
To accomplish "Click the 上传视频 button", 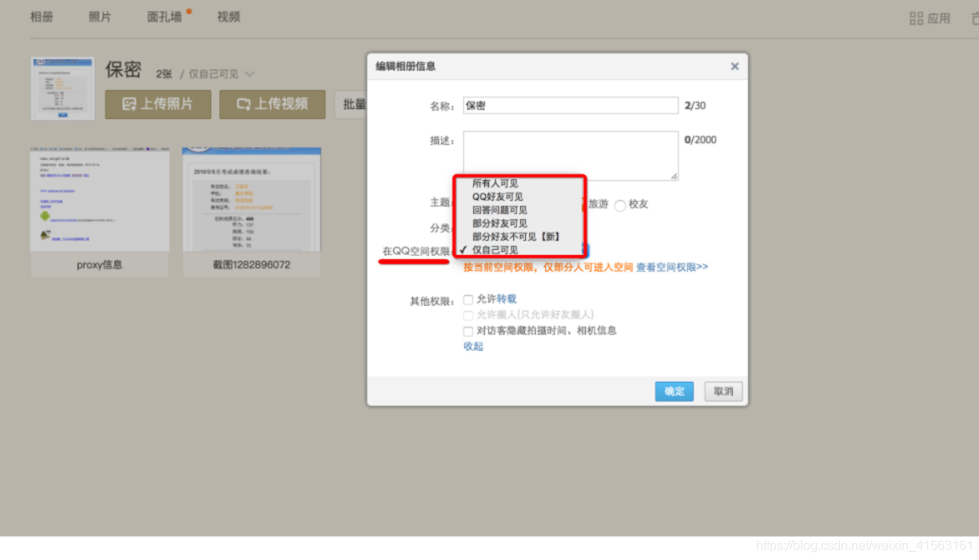I will pyautogui.click(x=273, y=104).
